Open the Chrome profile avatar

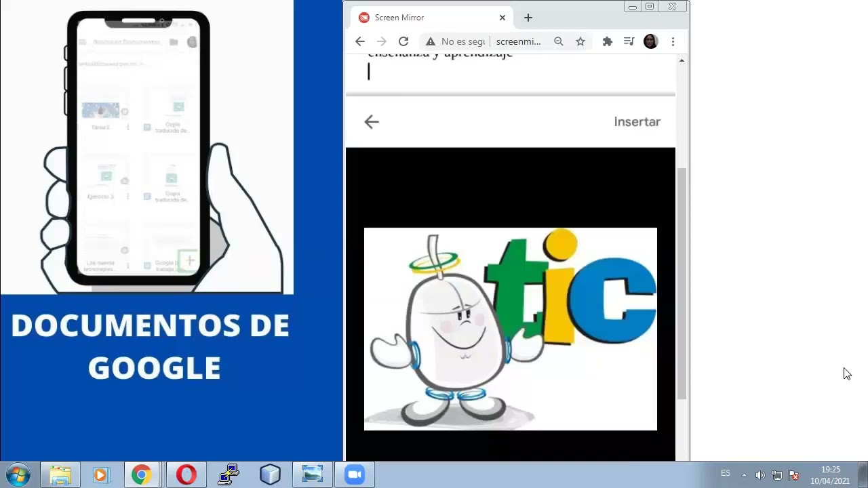click(650, 41)
